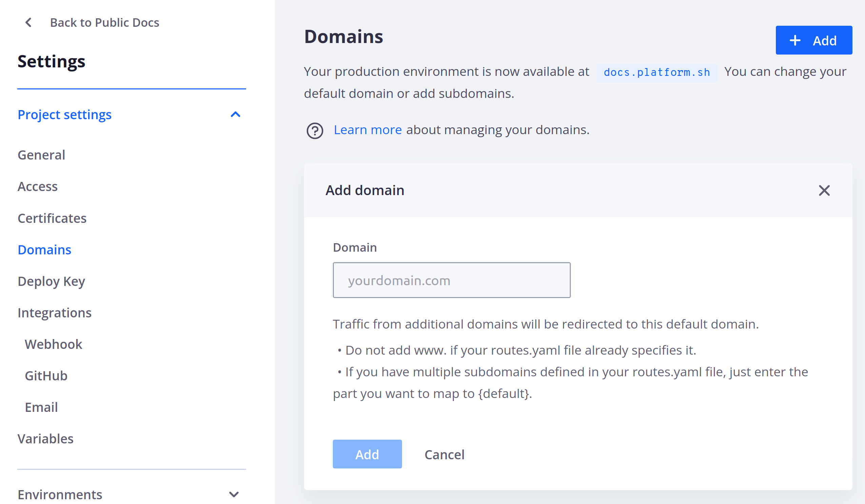Navigate to Deploy Key settings
Viewport: 865px width, 504px height.
pos(51,281)
